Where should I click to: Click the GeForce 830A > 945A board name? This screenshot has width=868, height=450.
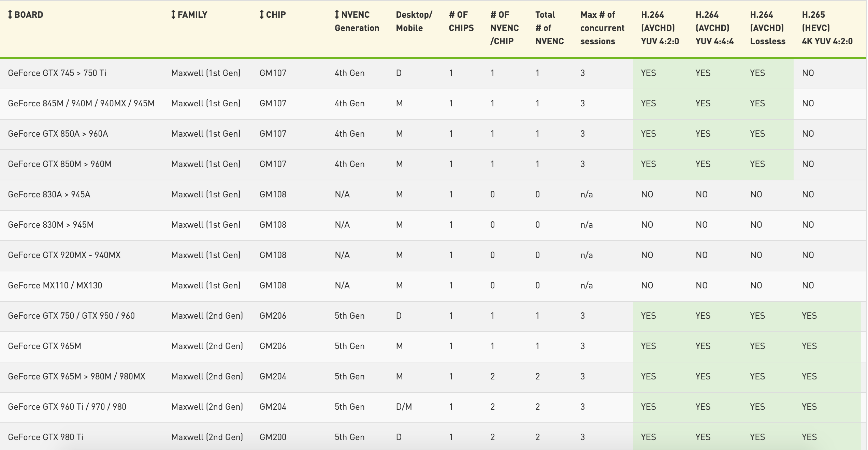(x=49, y=194)
